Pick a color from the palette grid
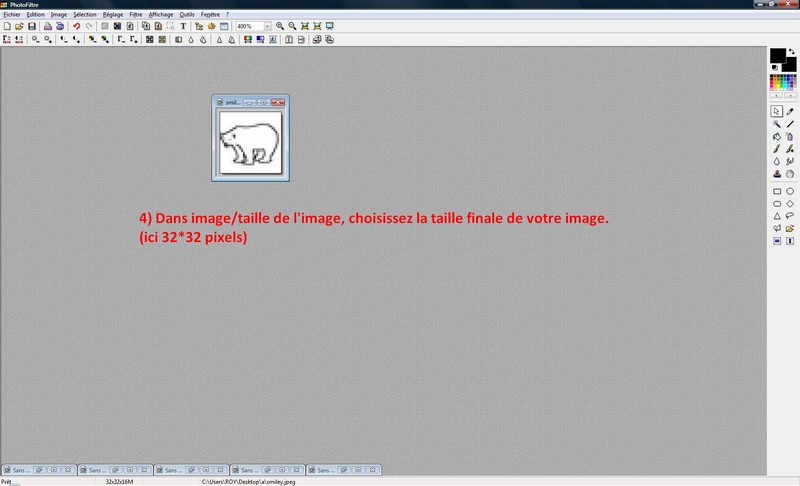 click(783, 83)
